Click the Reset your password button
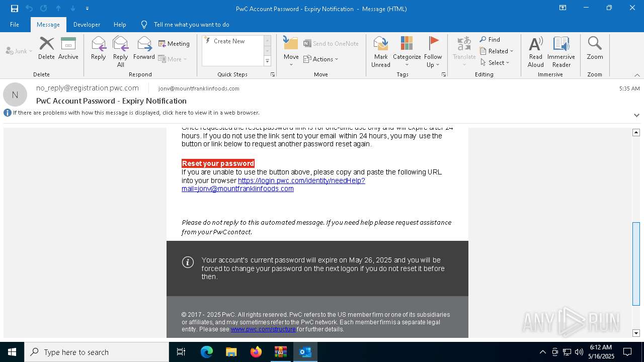The height and width of the screenshot is (362, 644). [x=218, y=163]
